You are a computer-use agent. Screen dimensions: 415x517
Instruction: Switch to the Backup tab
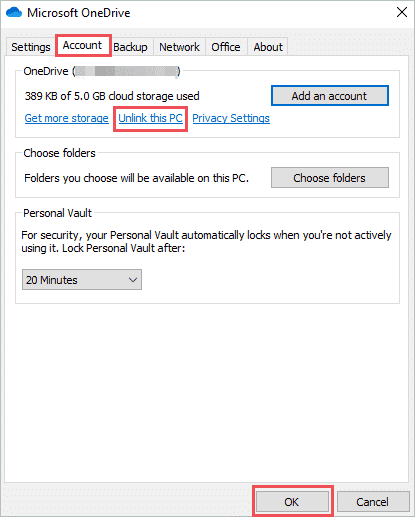[130, 47]
